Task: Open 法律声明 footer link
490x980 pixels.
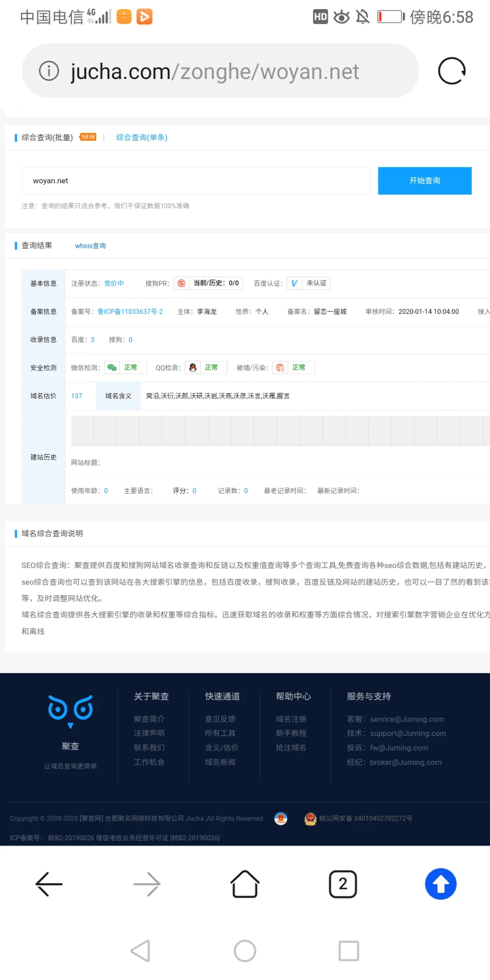Action: 149,733
